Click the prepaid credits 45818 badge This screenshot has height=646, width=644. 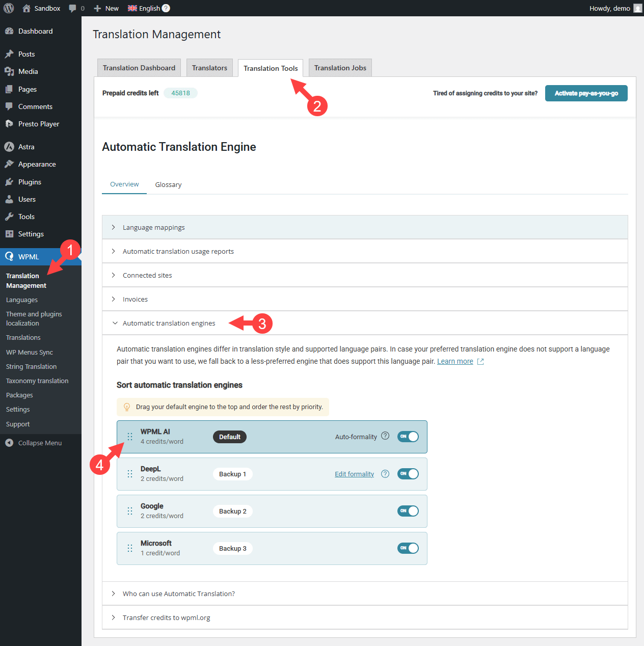[180, 93]
